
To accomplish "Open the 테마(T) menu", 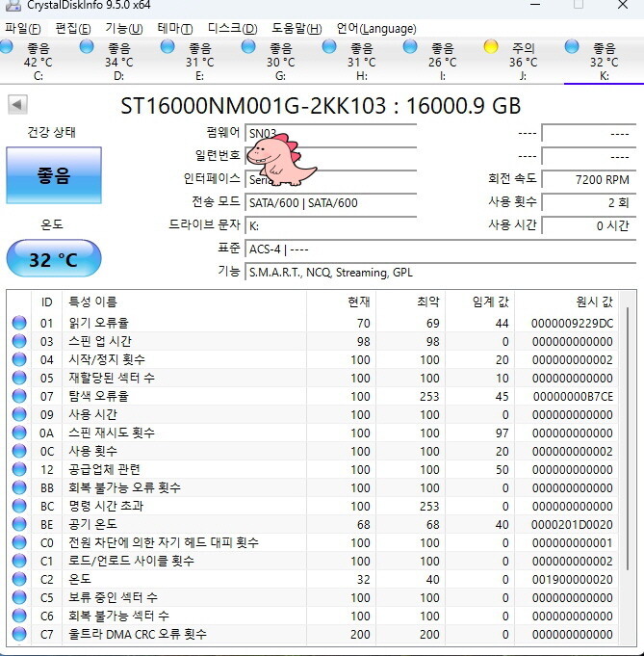I will [x=175, y=29].
